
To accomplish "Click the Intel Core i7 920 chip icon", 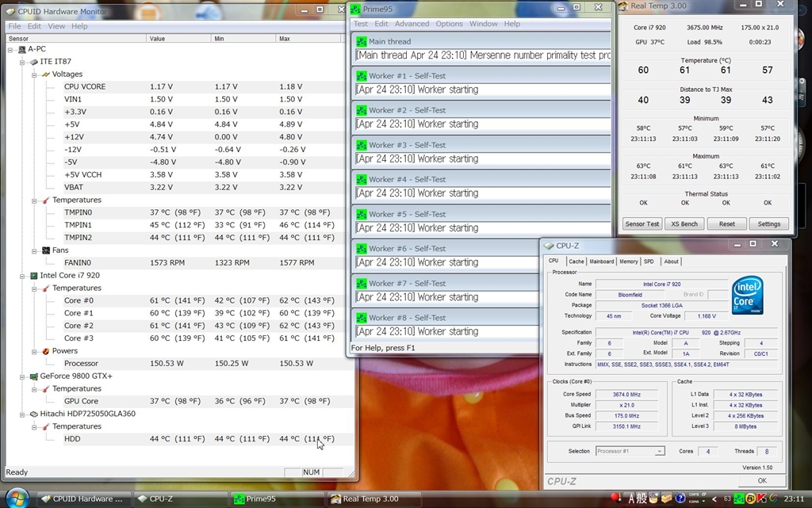I will coord(33,276).
